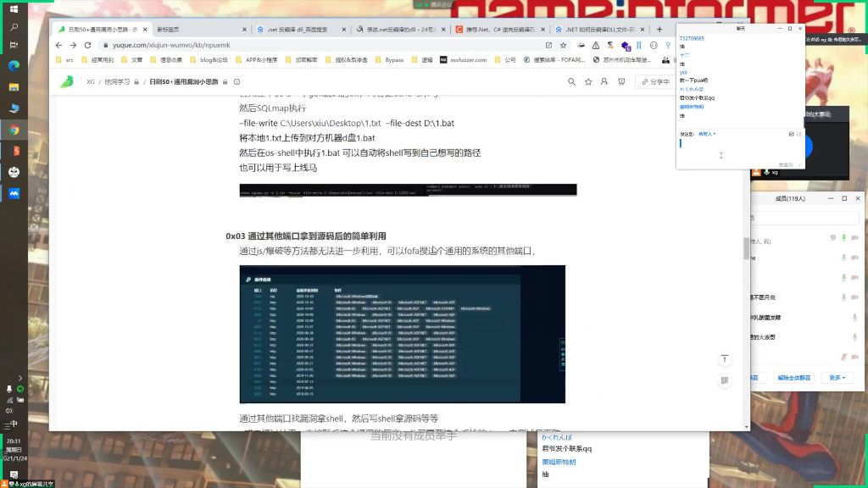The height and width of the screenshot is (488, 868).
Task: Open a new browser tab
Action: tap(659, 30)
